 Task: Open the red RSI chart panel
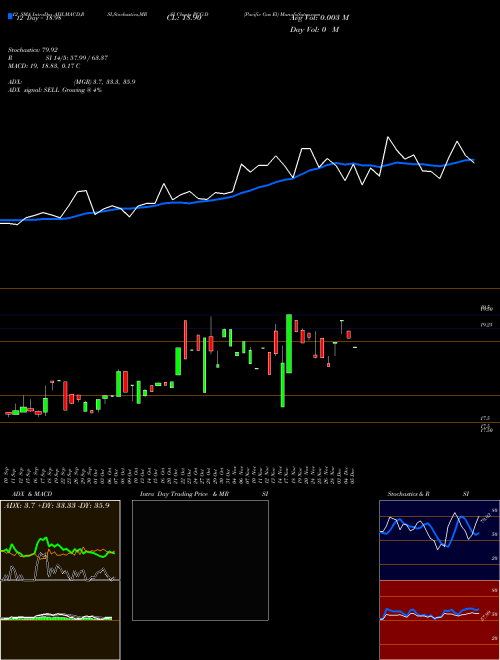(439, 620)
